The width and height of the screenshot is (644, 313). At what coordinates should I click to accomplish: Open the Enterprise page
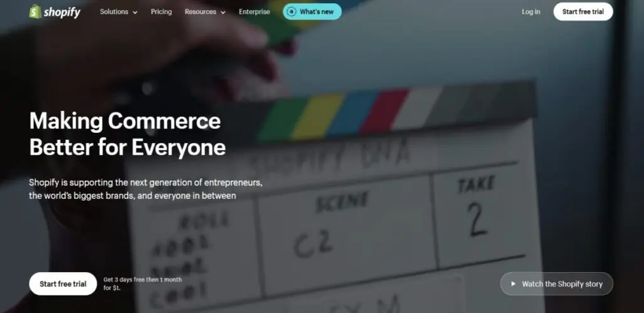(254, 12)
